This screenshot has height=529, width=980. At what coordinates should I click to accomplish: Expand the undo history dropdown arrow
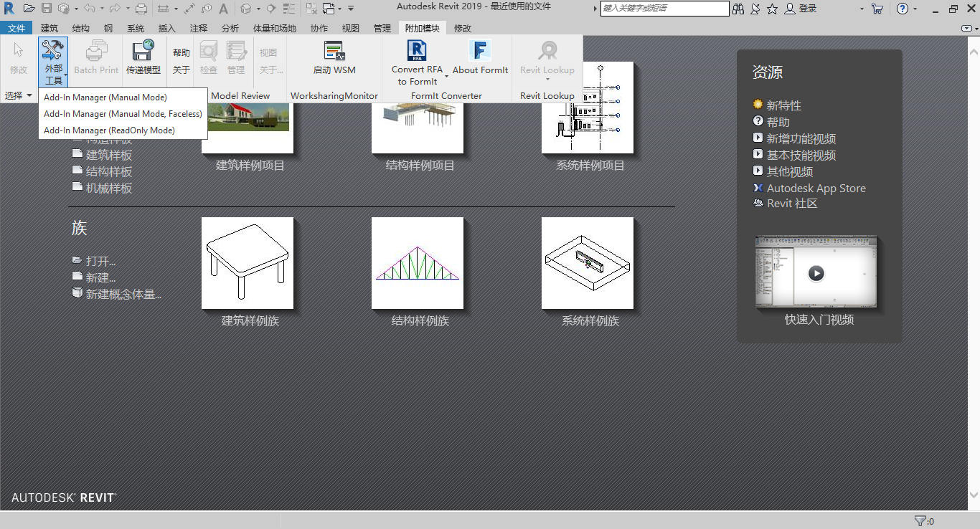(102, 9)
